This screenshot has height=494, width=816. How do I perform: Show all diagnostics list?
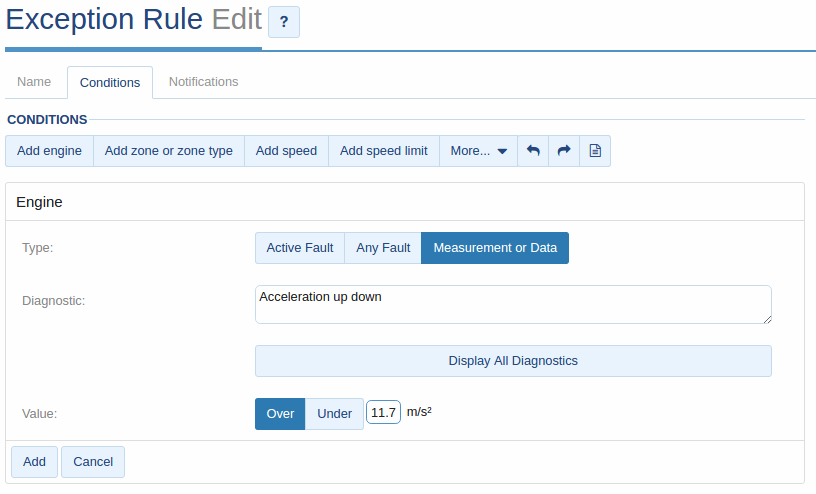[513, 361]
